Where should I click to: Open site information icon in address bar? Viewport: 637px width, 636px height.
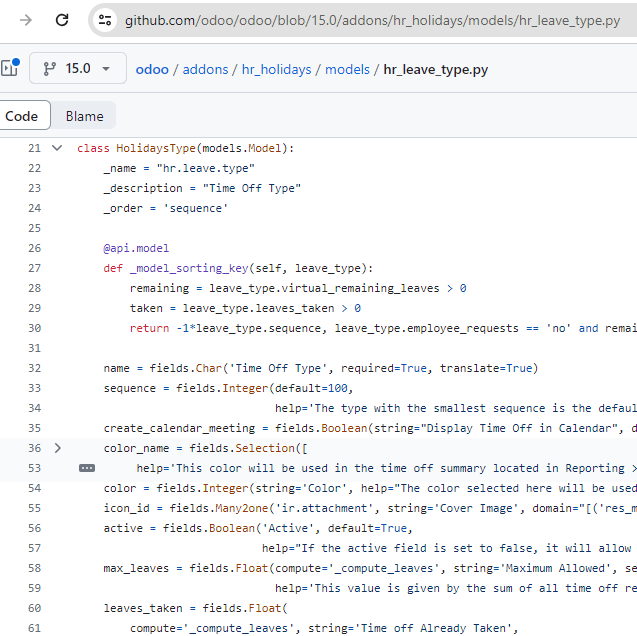click(105, 20)
